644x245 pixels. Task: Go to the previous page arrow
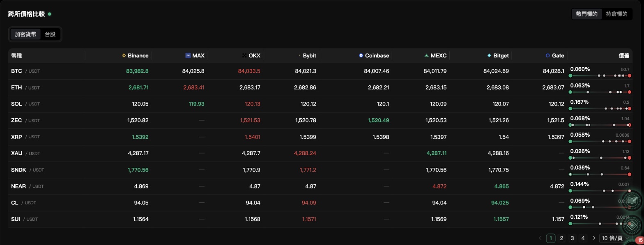(540, 238)
